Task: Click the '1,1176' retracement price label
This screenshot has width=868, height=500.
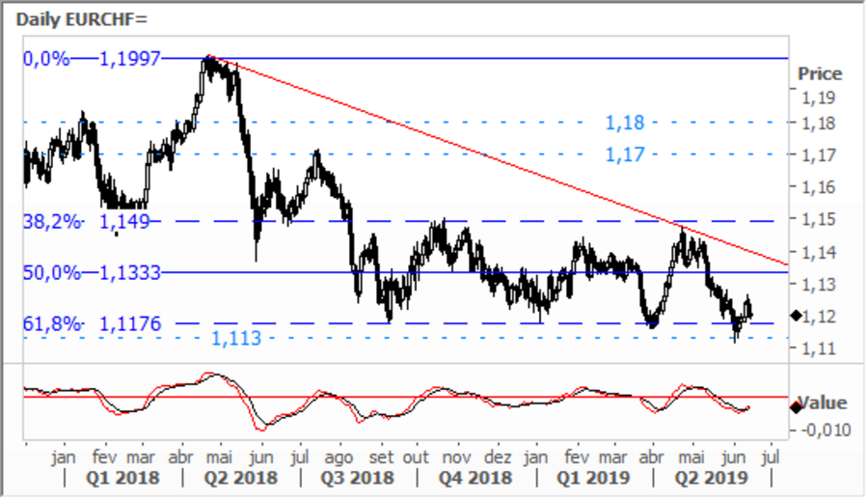Action: click(129, 323)
